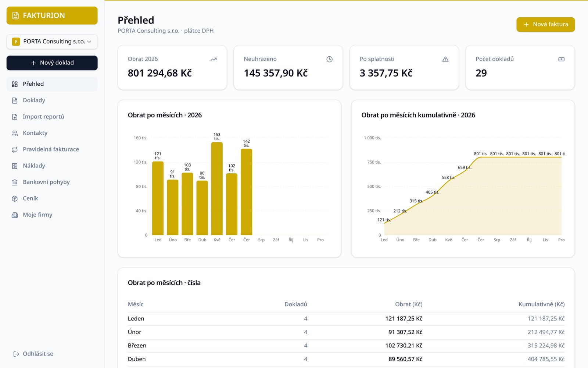This screenshot has height=368, width=588.
Task: Click the 659 tis. point on cumulative chart
Action: point(465,171)
